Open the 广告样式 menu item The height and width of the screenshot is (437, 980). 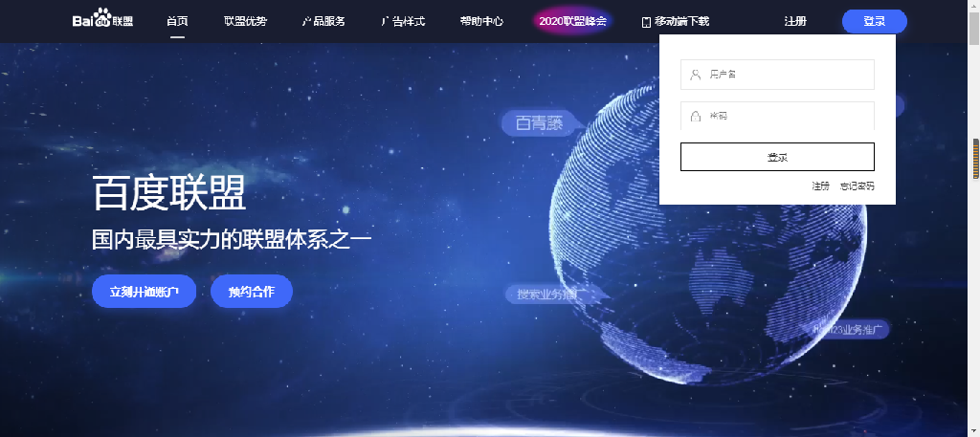[x=403, y=21]
